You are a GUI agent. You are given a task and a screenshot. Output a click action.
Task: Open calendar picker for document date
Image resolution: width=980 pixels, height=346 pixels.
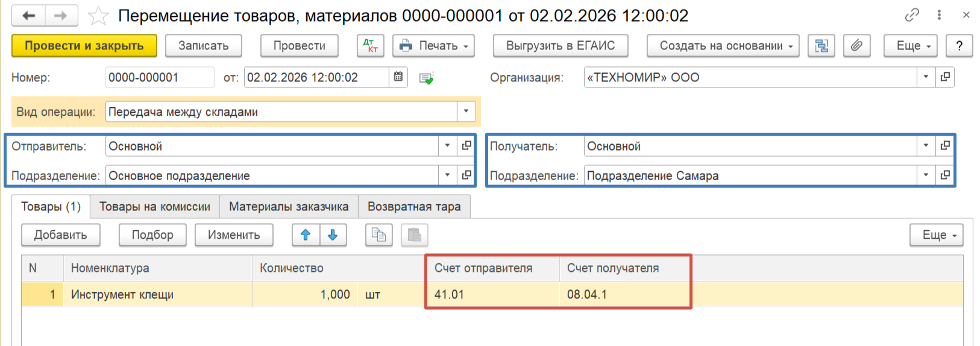[x=398, y=77]
